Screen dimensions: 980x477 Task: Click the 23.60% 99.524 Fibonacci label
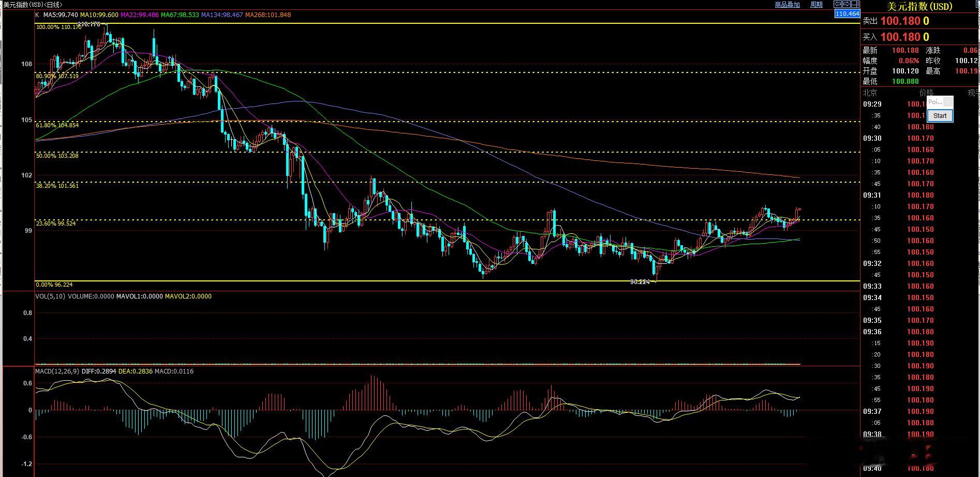click(x=56, y=223)
